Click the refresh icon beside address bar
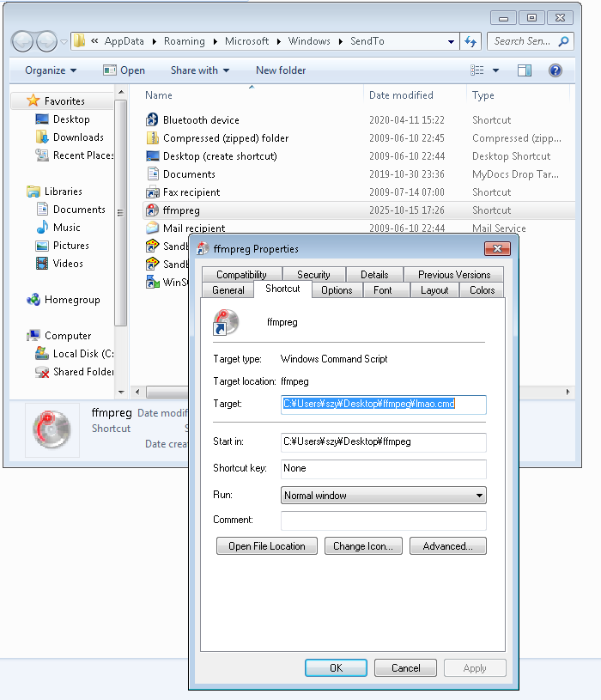Screen dimensions: 601x700 point(470,41)
